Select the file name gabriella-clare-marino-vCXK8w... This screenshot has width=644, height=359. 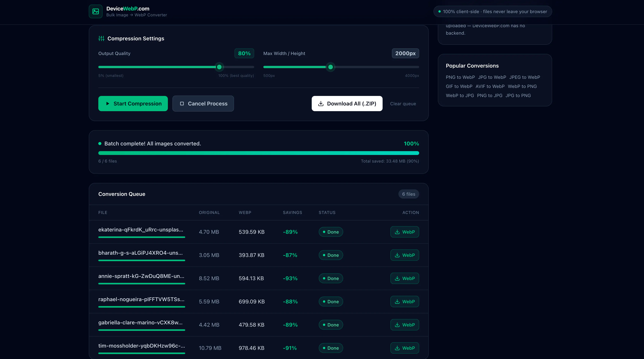tap(140, 322)
